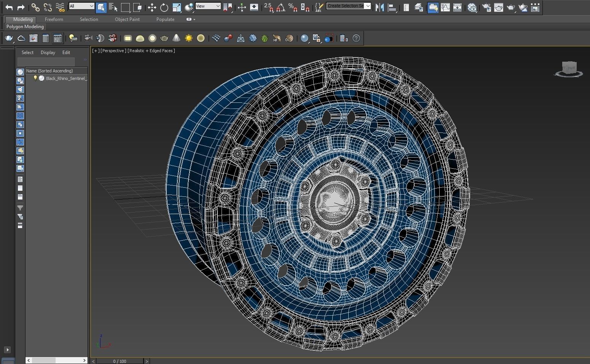This screenshot has width=590, height=364.
Task: Open the Curve Editor
Action: coord(445,7)
